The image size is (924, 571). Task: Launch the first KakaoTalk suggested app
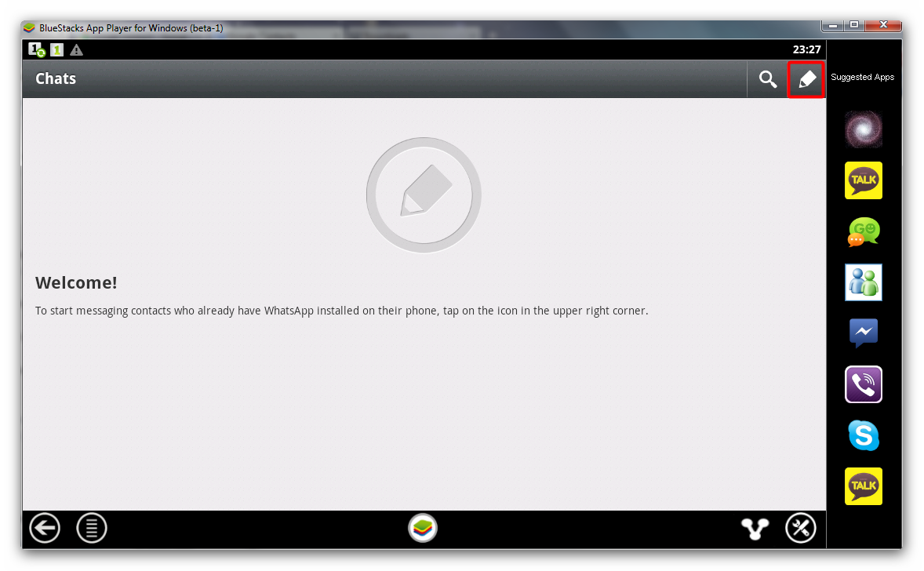coord(864,180)
